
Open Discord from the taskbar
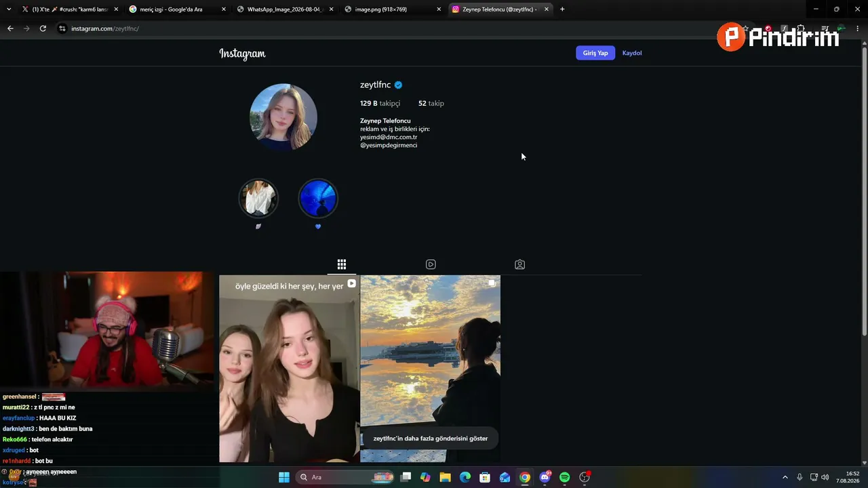545,477
